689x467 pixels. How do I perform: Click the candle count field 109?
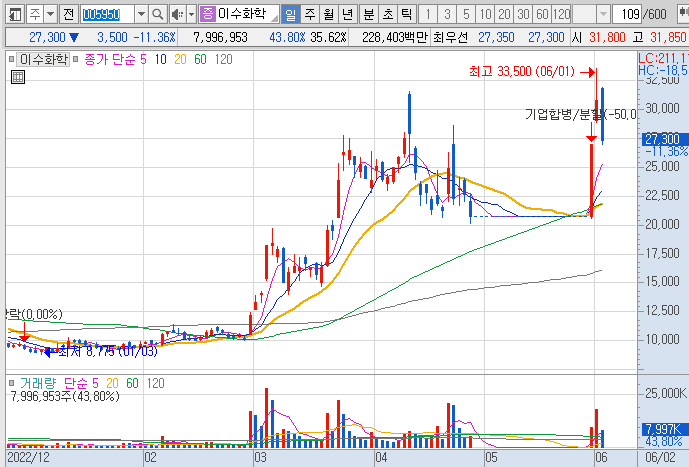tap(627, 14)
